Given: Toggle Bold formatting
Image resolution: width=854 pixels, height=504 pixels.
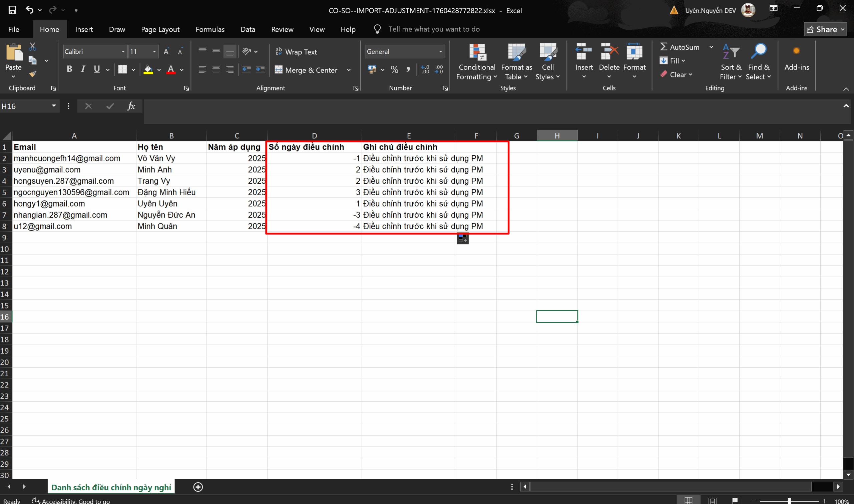Looking at the screenshot, I should pos(69,69).
